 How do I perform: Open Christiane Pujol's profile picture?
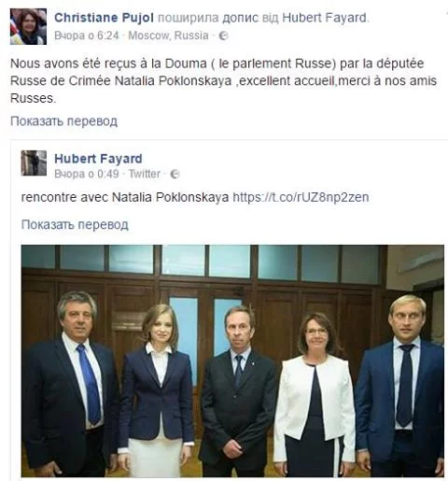[x=28, y=26]
